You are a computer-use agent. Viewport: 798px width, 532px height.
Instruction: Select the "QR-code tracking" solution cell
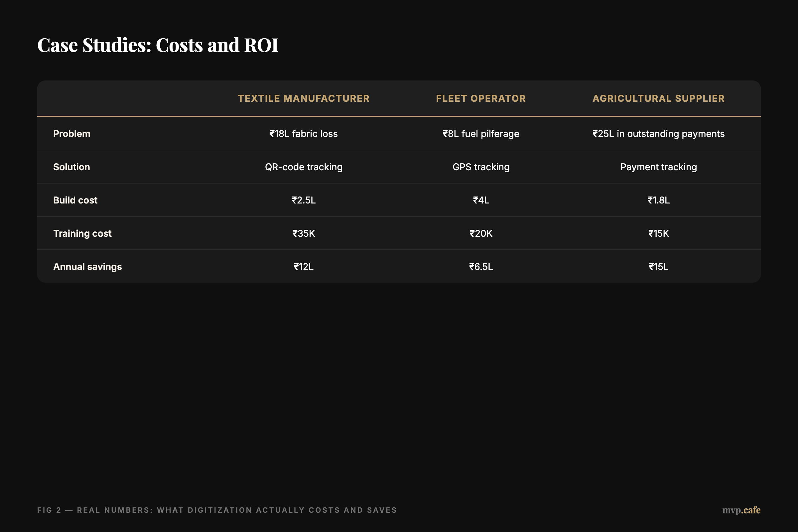pos(304,167)
